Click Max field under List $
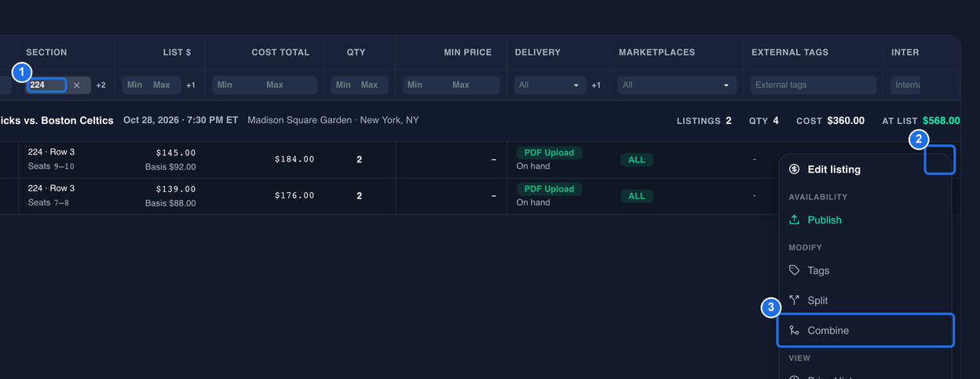The image size is (980, 379). click(x=162, y=85)
